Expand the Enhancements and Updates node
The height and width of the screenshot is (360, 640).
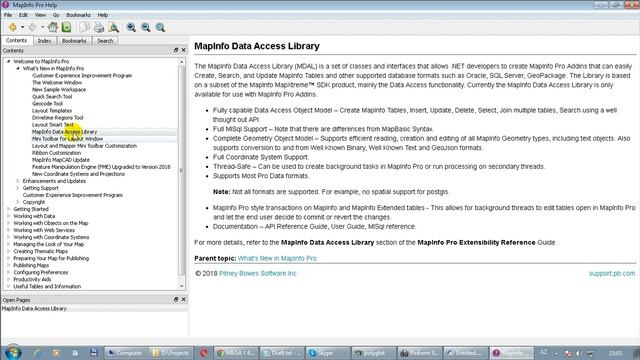click(18, 181)
